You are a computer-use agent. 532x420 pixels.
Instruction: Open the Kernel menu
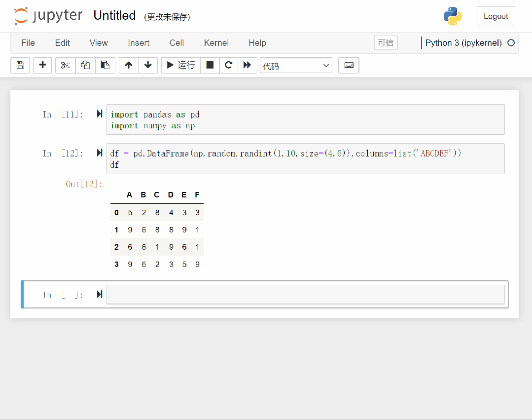point(216,43)
